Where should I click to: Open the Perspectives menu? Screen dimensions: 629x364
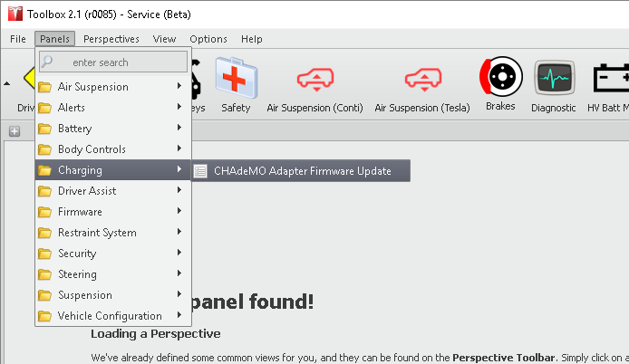[111, 39]
